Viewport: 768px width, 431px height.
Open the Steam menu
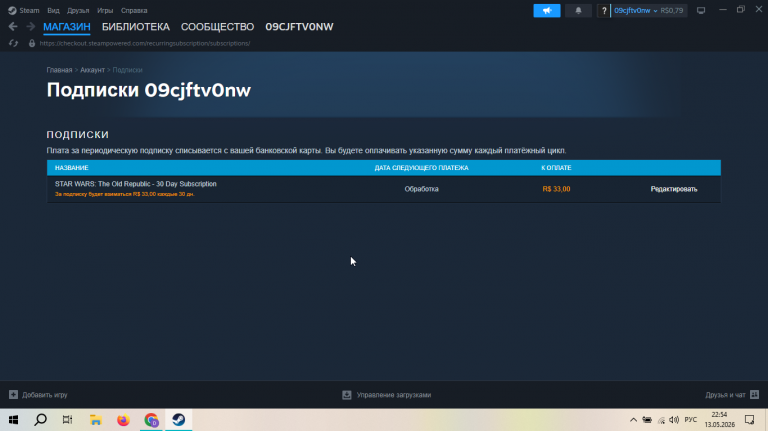tap(24, 10)
